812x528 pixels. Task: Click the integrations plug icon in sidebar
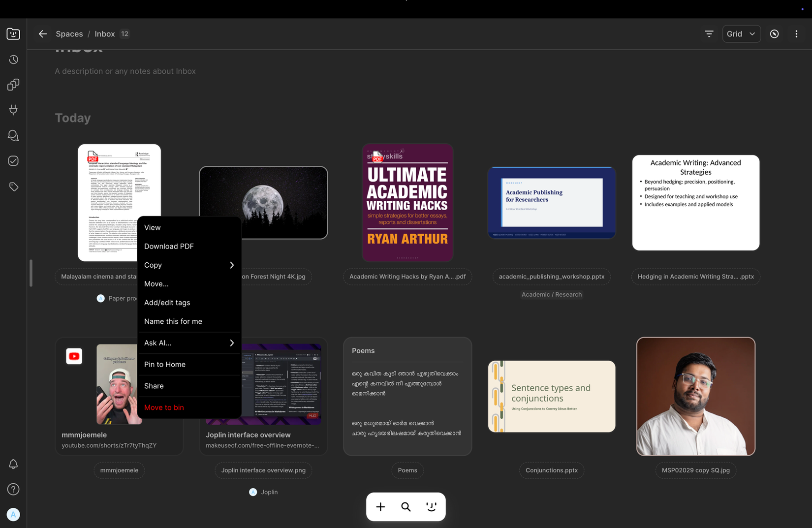click(x=13, y=110)
